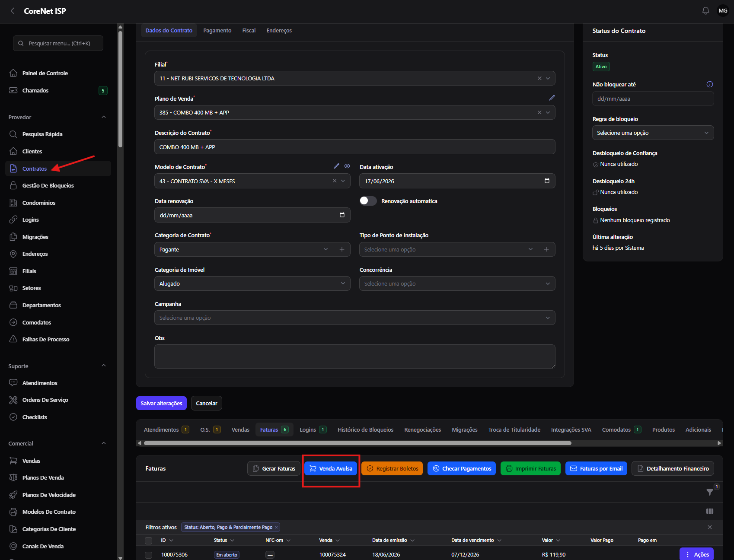Collapse the Provedor sidebar section

coord(104,117)
